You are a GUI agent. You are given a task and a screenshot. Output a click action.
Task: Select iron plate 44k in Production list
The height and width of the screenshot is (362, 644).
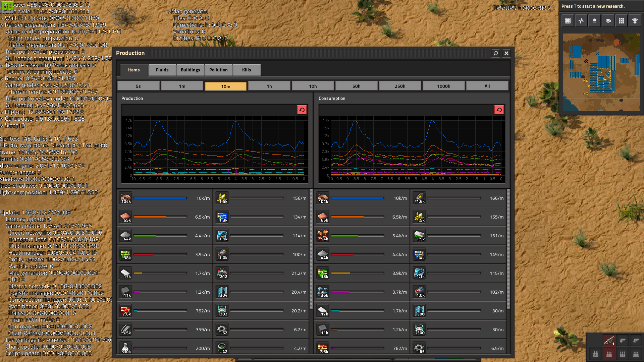pyautogui.click(x=126, y=236)
